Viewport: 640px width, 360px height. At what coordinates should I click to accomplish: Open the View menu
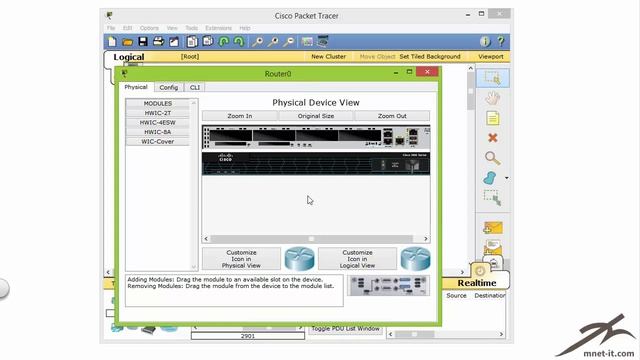[172, 28]
